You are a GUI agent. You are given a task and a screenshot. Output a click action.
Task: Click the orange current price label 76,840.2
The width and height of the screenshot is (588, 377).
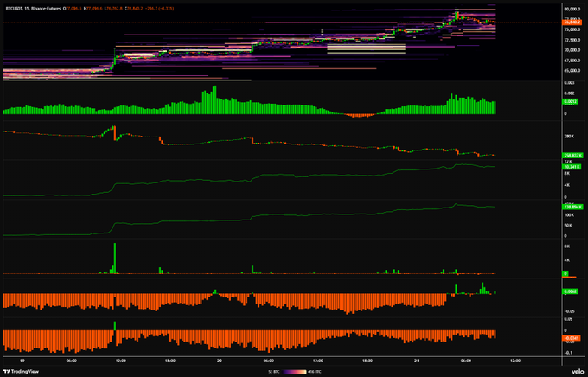click(572, 22)
